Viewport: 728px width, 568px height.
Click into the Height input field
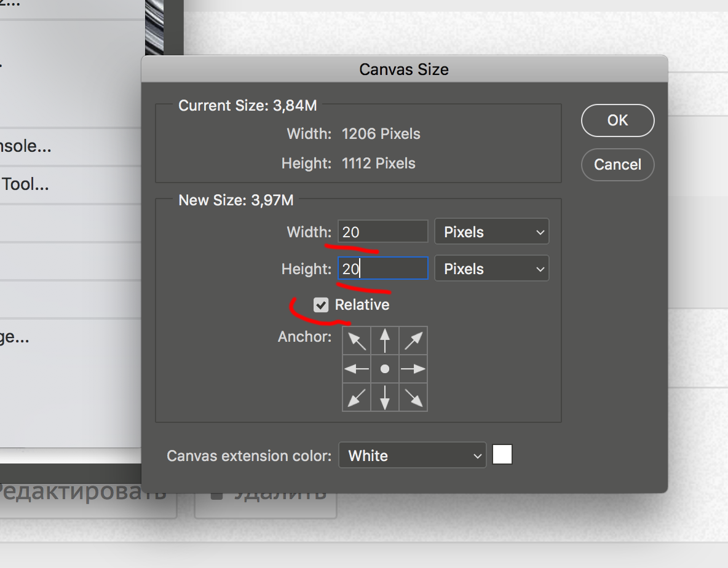[x=382, y=269]
